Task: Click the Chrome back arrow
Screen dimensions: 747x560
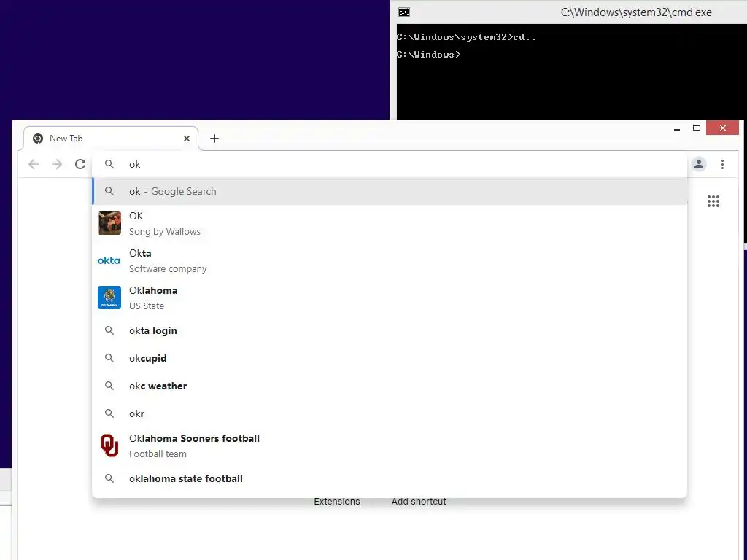Action: pyautogui.click(x=34, y=164)
